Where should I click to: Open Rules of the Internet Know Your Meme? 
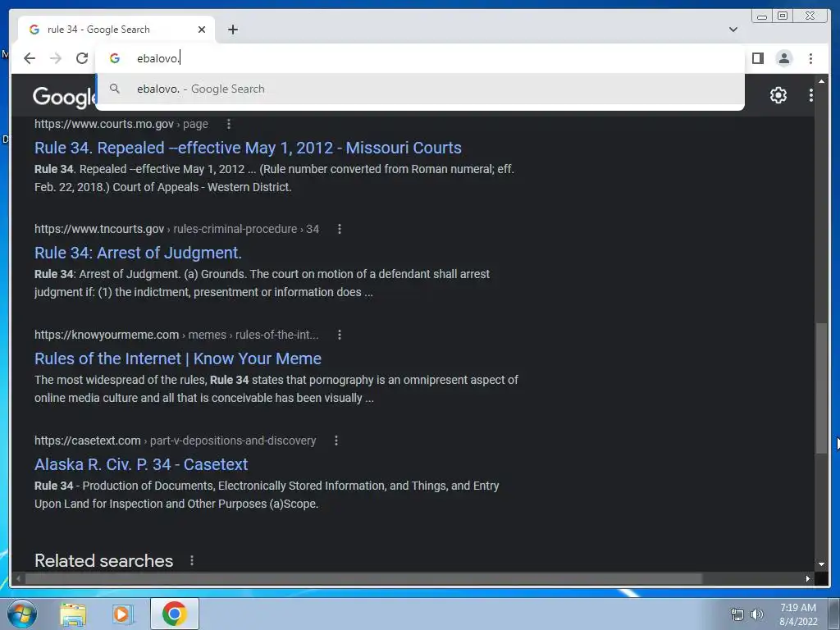(x=178, y=358)
